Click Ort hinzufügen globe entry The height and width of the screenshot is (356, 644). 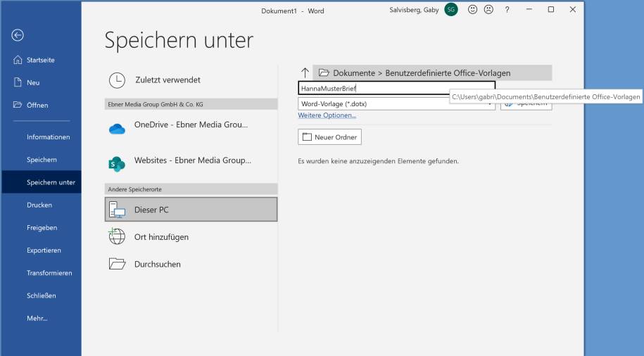pyautogui.click(x=161, y=237)
